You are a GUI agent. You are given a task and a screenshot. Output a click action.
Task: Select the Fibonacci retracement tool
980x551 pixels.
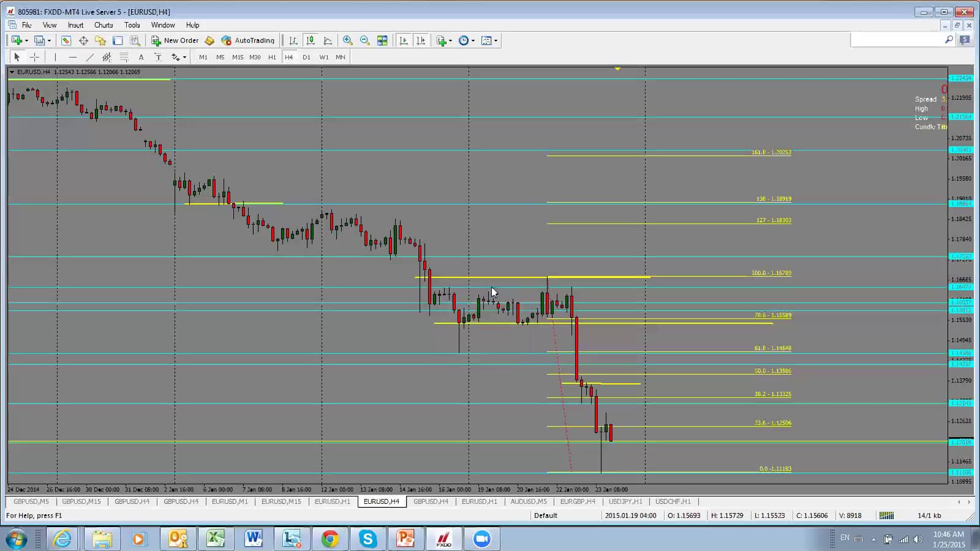point(124,57)
